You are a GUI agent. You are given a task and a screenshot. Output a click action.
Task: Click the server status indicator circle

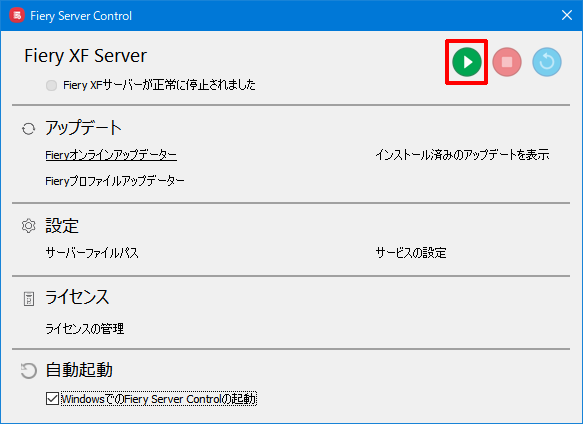(51, 85)
